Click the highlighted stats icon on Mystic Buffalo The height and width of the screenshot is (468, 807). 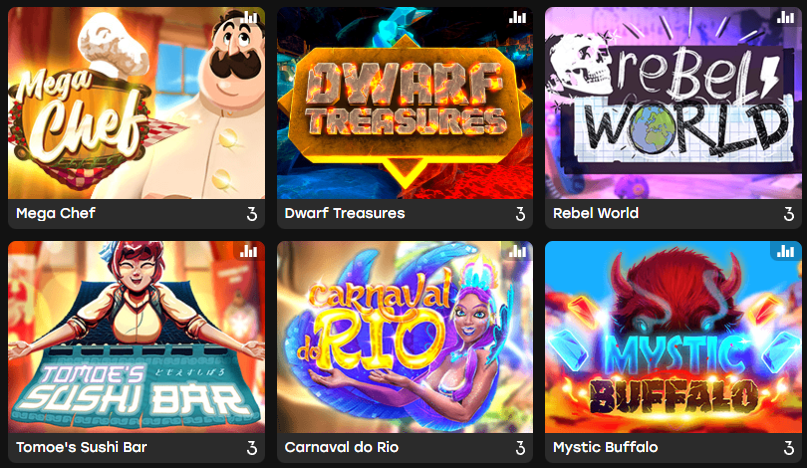(x=785, y=251)
